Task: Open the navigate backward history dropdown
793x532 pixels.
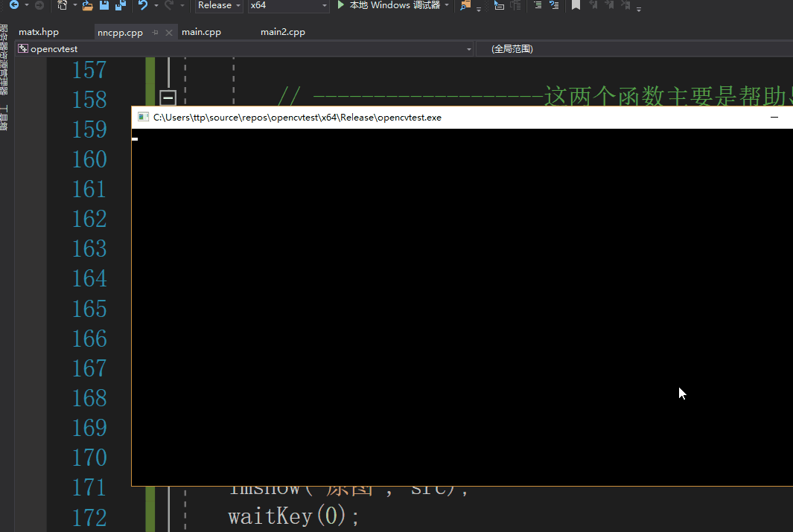Action: (27, 5)
